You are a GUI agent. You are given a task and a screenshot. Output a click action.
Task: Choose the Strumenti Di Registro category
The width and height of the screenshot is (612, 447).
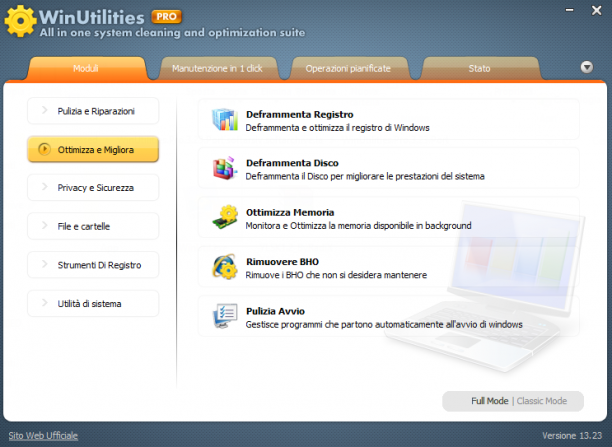click(x=93, y=265)
